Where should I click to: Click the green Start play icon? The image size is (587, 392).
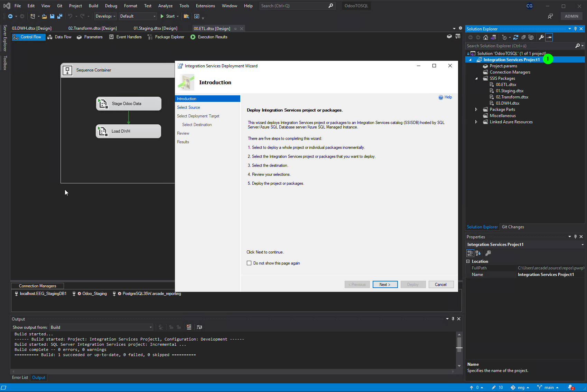(162, 16)
